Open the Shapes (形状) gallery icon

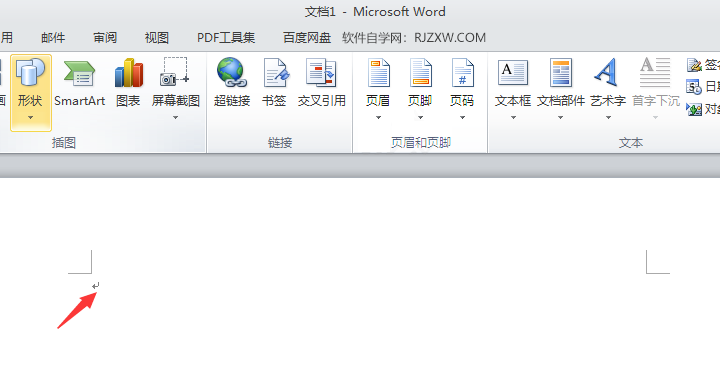[x=30, y=73]
